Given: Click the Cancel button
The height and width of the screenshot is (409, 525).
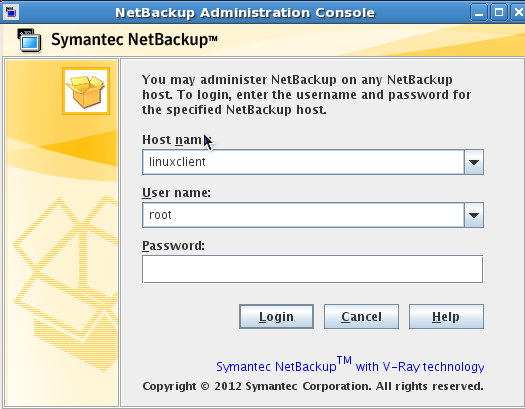Looking at the screenshot, I should coord(361,316).
